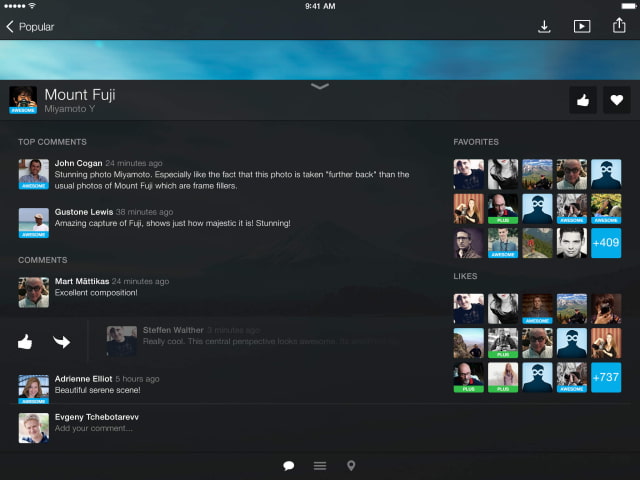
Task: Like Steffen Walther's comment with thumbs-up
Action: pyautogui.click(x=25, y=342)
